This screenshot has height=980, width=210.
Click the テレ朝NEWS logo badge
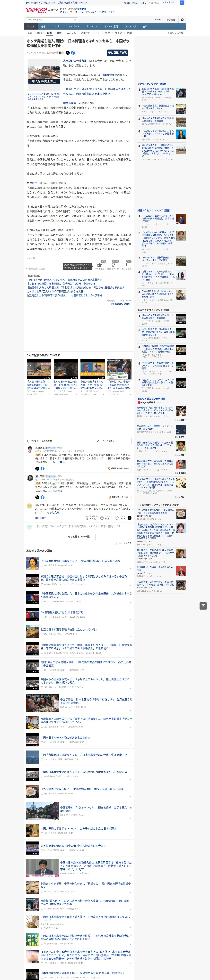click(117, 53)
